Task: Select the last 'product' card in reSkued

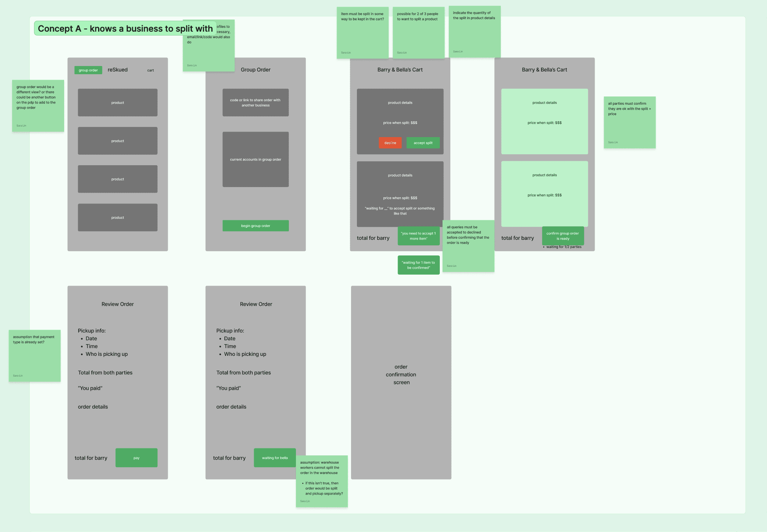Action: (x=118, y=218)
